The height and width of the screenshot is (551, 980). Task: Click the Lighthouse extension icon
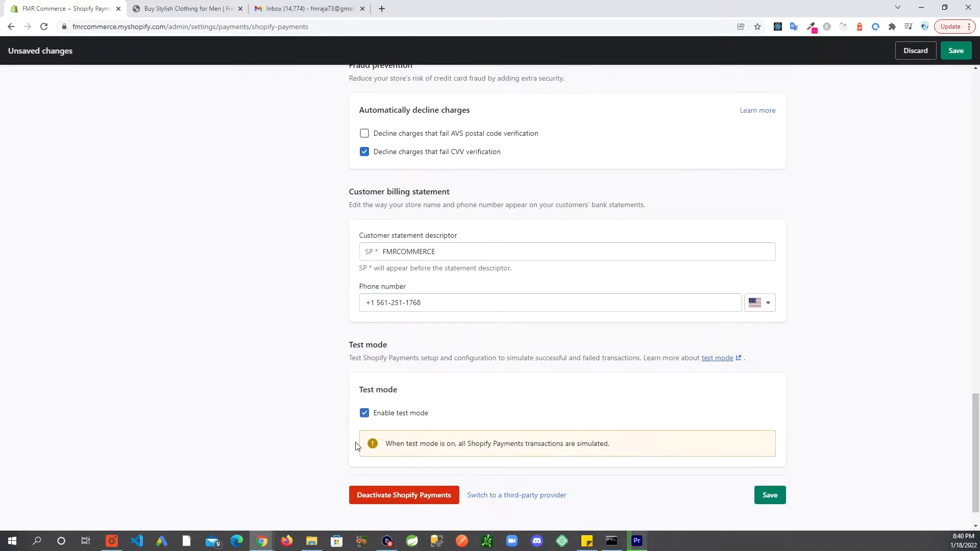(860, 27)
